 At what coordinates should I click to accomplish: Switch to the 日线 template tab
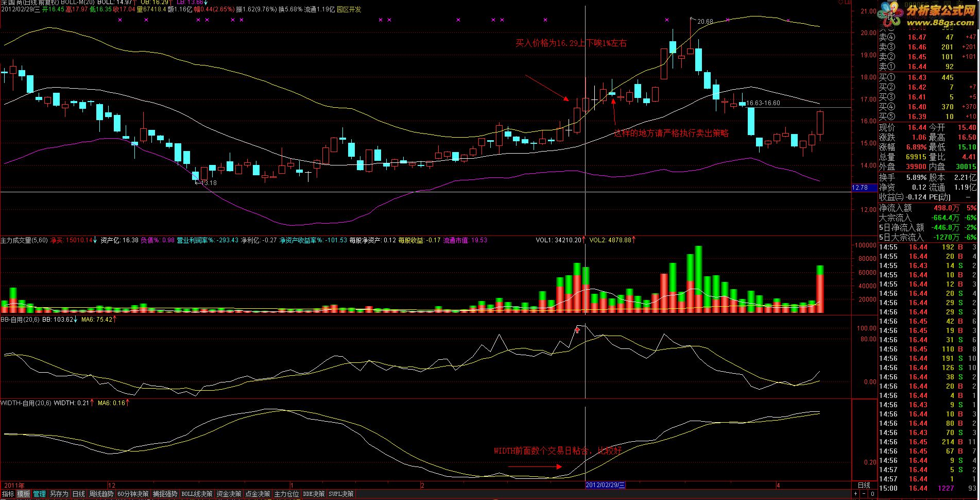pyautogui.click(x=79, y=494)
